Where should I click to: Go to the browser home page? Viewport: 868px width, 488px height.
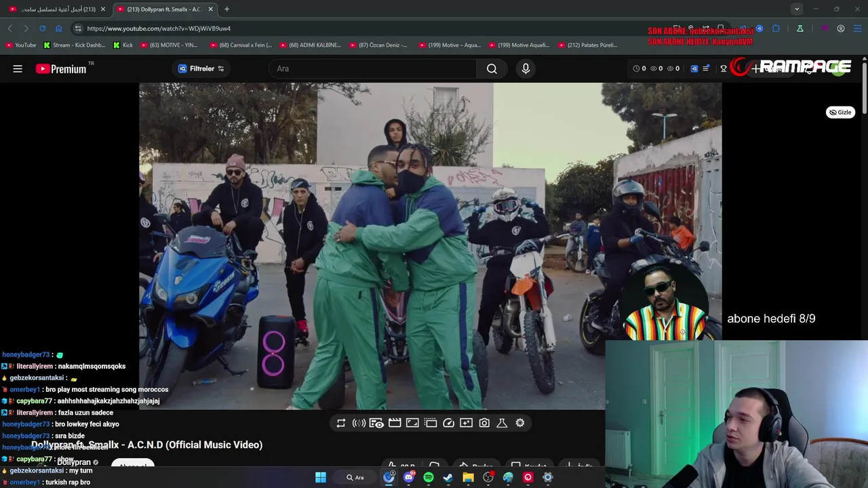pos(58,28)
